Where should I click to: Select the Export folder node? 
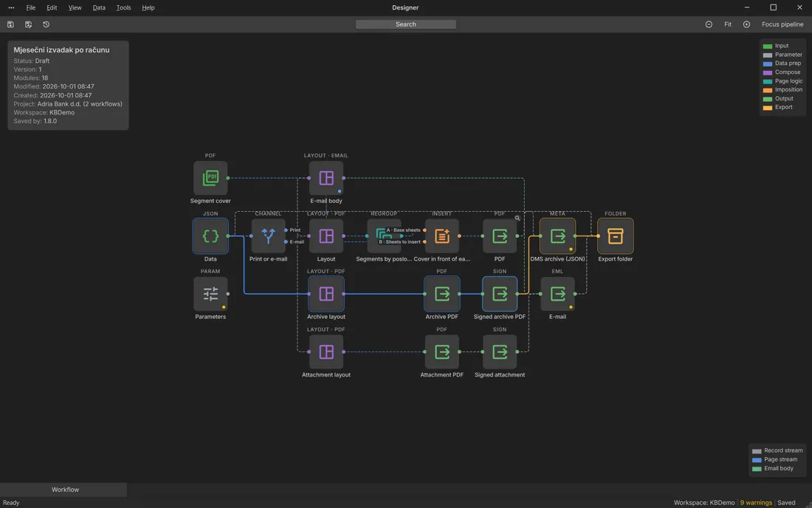pyautogui.click(x=615, y=236)
